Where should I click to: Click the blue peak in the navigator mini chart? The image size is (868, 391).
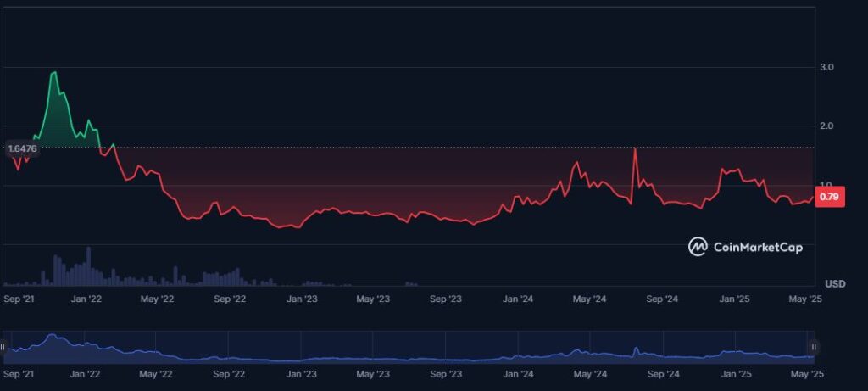pos(53,337)
